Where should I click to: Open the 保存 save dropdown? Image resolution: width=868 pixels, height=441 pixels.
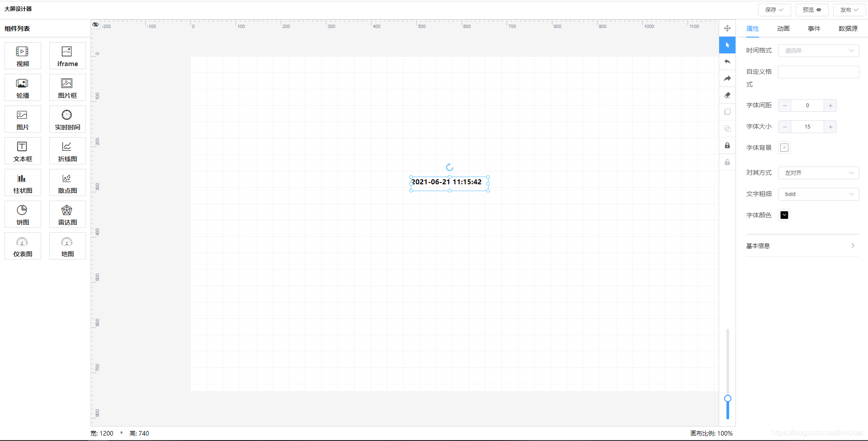774,10
